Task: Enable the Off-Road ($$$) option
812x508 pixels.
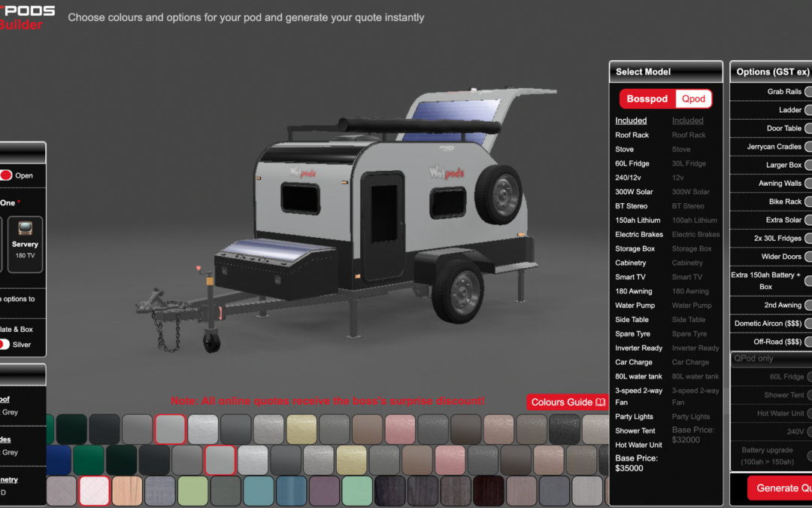Action: pyautogui.click(x=807, y=342)
